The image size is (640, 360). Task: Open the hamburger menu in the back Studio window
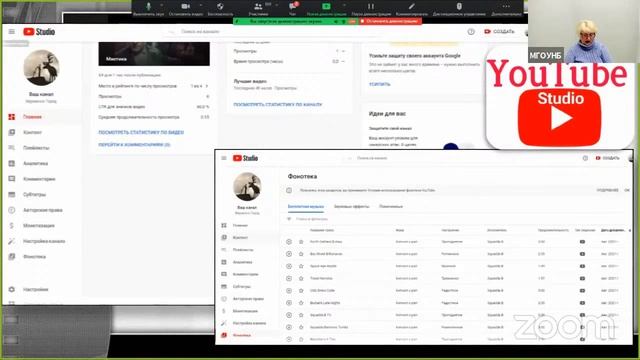(11, 31)
